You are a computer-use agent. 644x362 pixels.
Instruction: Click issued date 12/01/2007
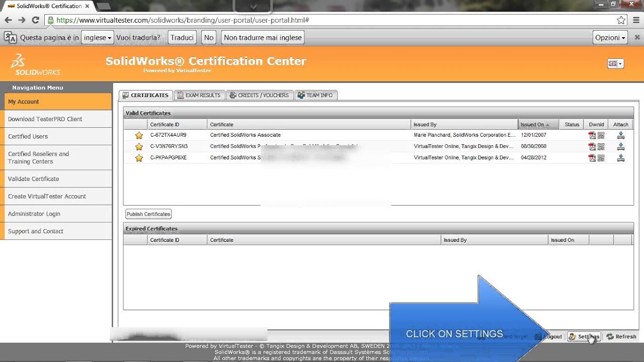534,135
